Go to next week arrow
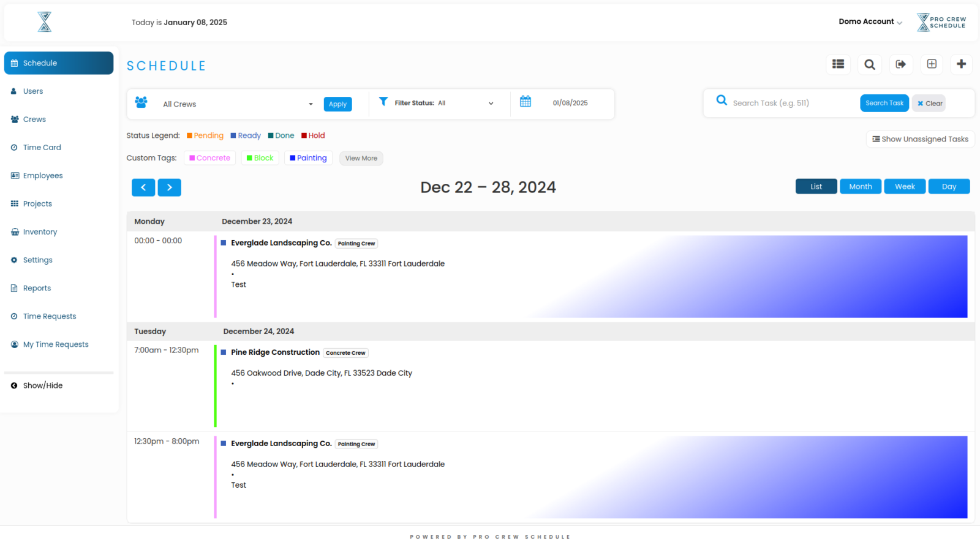The height and width of the screenshot is (546, 980). [170, 188]
